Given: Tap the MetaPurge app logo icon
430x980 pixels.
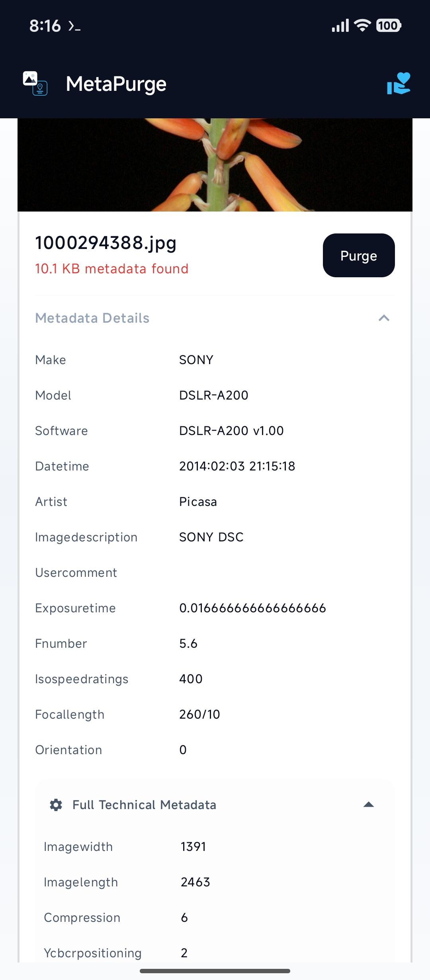Looking at the screenshot, I should click(35, 84).
